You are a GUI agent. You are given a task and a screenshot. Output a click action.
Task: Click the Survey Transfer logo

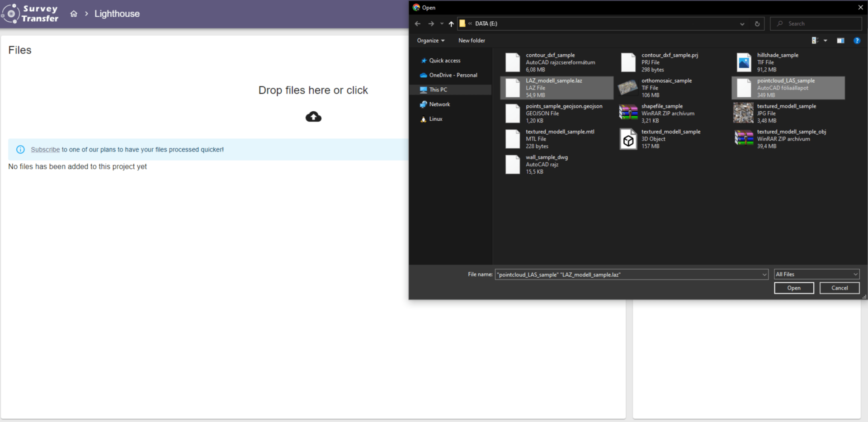(x=31, y=14)
